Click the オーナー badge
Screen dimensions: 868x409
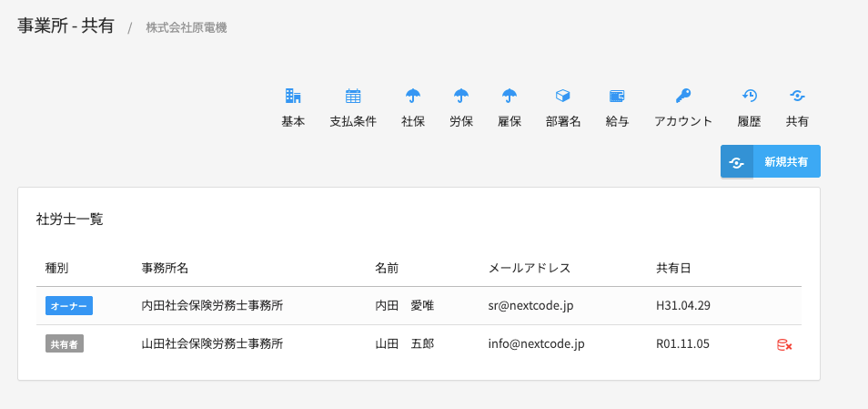click(68, 306)
